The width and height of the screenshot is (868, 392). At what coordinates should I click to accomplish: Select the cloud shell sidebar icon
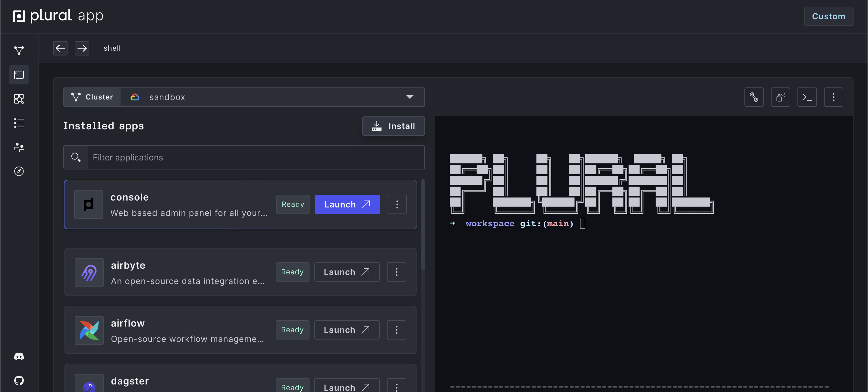(19, 75)
